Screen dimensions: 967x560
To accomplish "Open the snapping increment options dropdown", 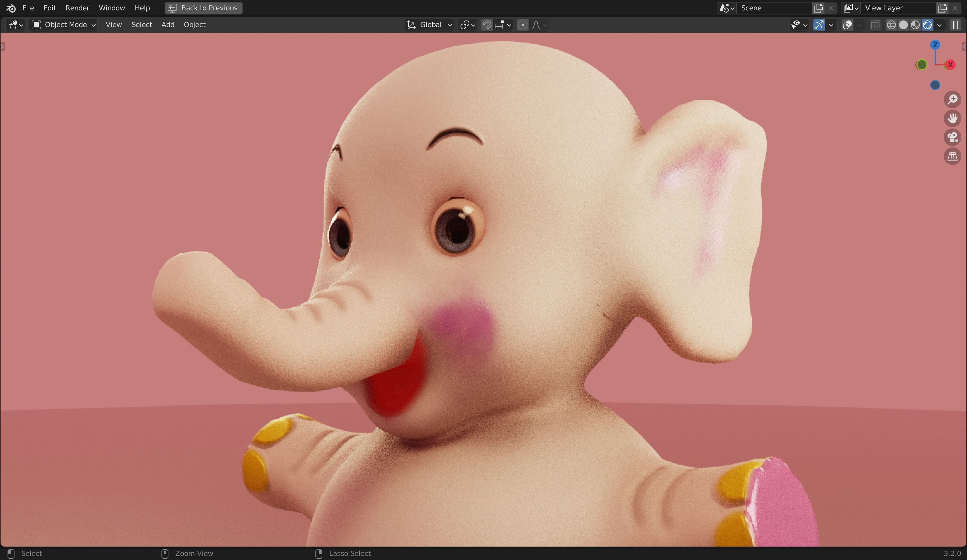I will (503, 25).
